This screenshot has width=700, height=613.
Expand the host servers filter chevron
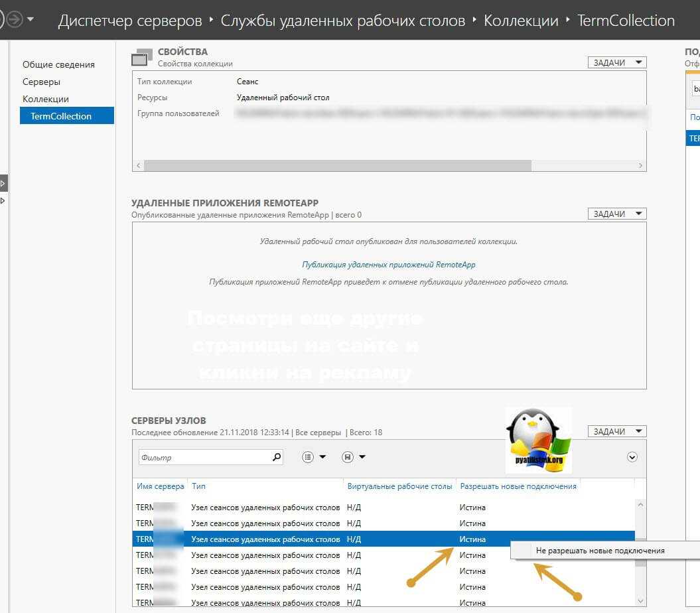click(632, 457)
